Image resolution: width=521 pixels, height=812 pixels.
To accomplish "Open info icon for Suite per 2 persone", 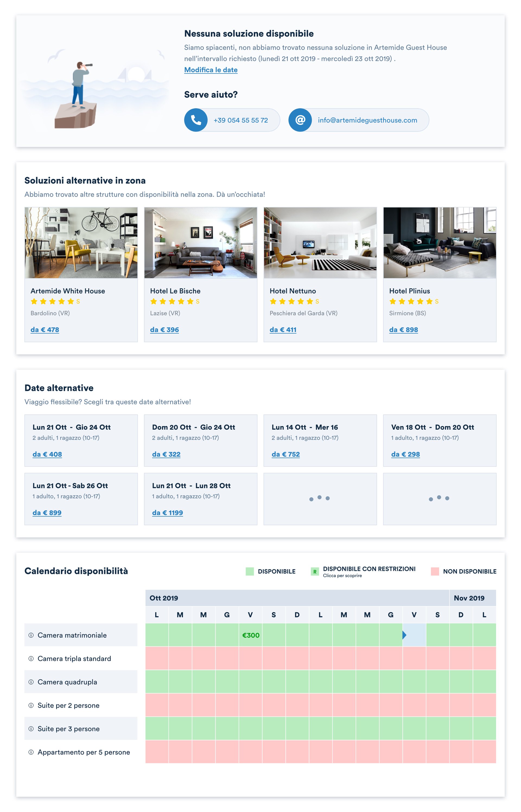I will coord(31,705).
